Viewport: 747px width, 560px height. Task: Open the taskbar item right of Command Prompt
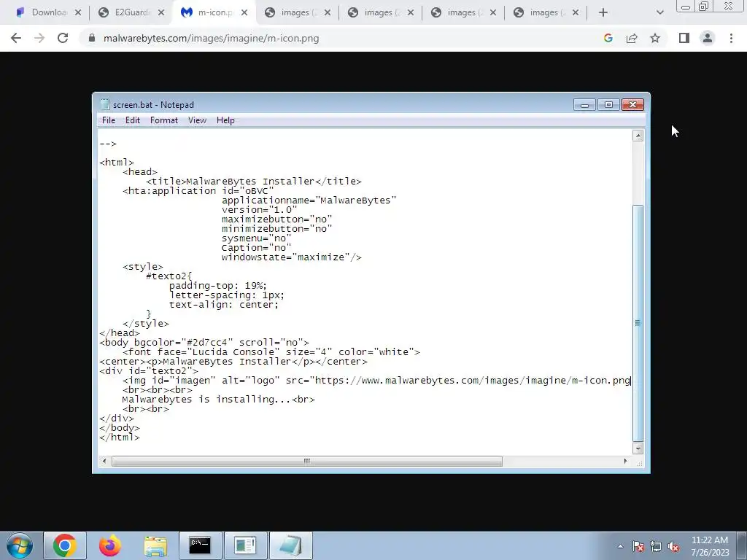point(245,545)
